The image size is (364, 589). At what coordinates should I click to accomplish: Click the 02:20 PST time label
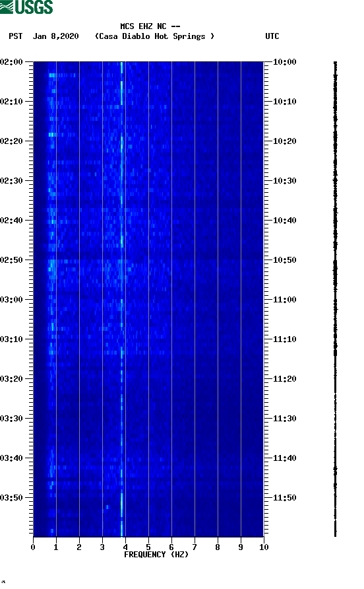tap(12, 141)
